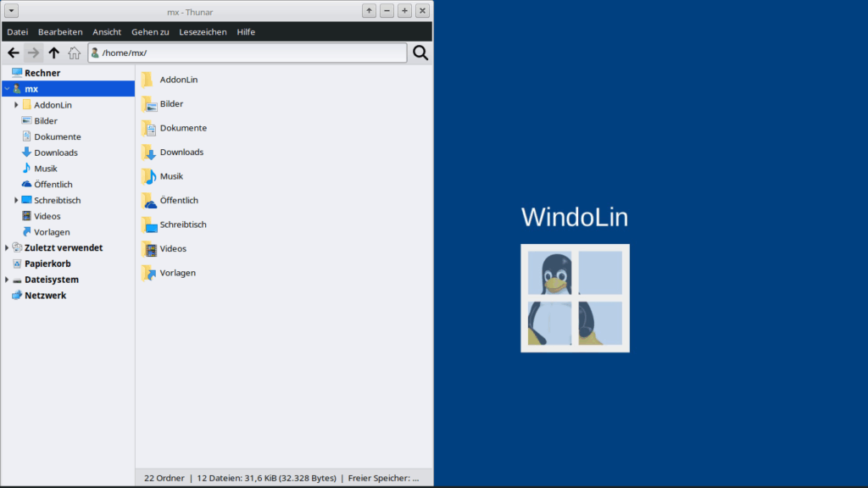Click the Downloads arrow icon in sidebar tree

coord(26,152)
